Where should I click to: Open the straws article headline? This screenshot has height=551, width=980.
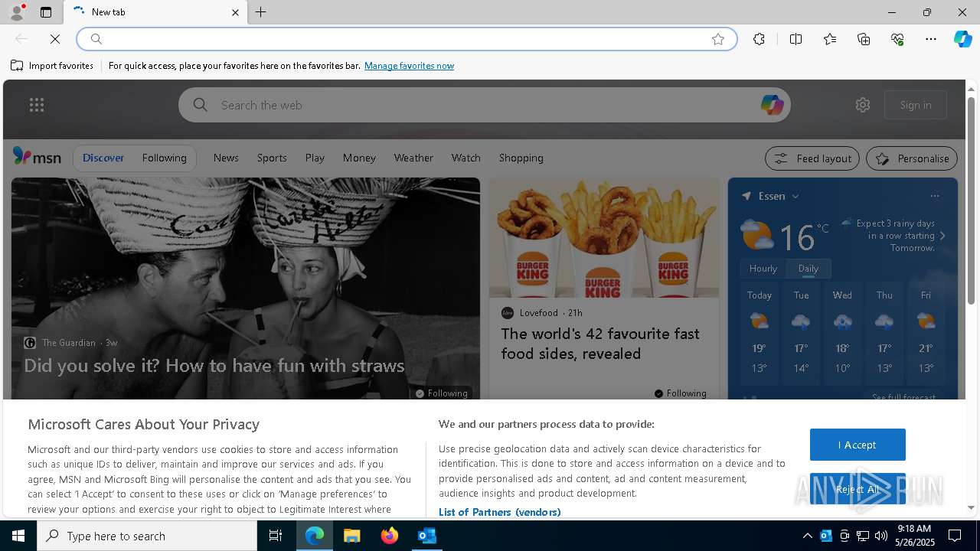tap(214, 366)
